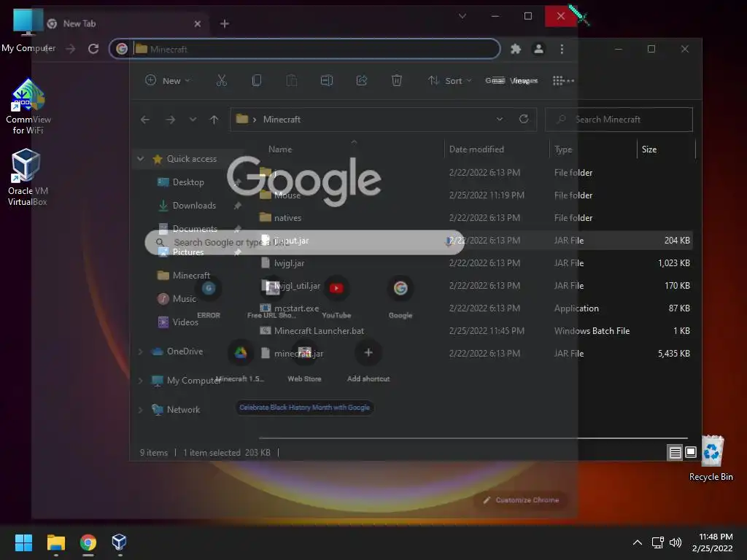Screen dimensions: 747x560
Task: Open the ERROR shortcut tile in Chrome
Action: [209, 295]
